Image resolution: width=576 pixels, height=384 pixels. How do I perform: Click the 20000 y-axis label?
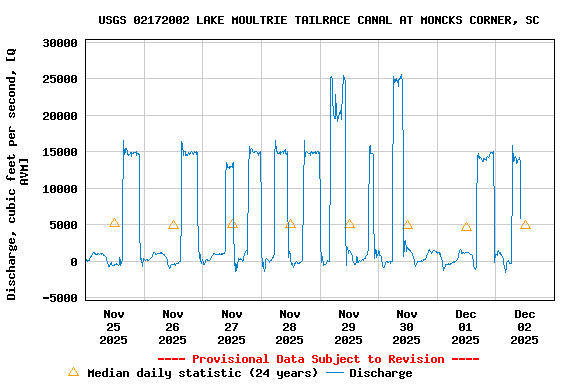click(x=60, y=116)
